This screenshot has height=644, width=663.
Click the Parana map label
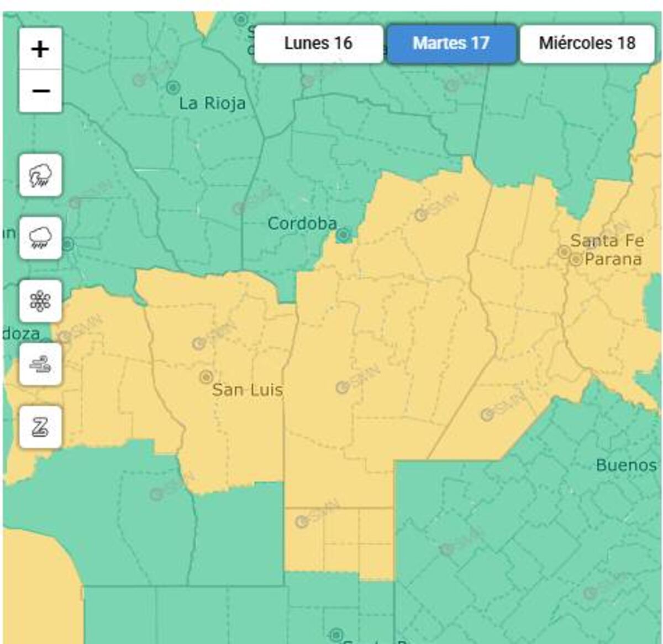[613, 259]
